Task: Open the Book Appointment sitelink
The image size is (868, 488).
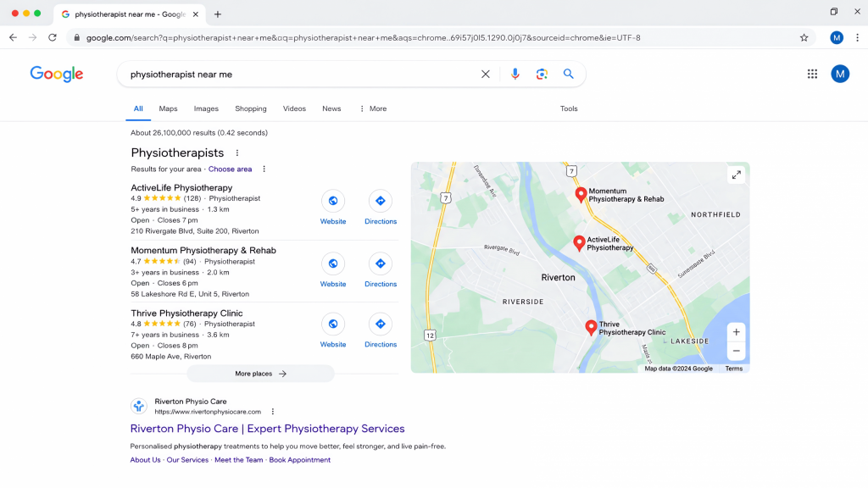Action: point(299,460)
